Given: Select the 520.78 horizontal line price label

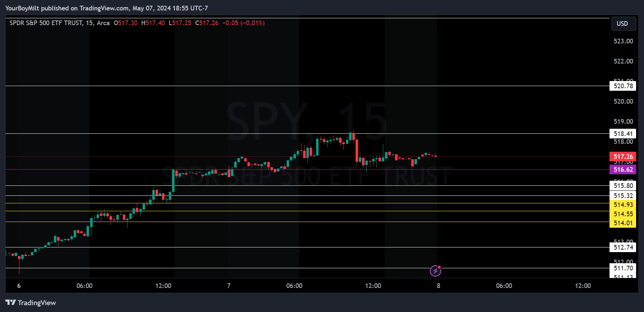Looking at the screenshot, I should tap(623, 86).
